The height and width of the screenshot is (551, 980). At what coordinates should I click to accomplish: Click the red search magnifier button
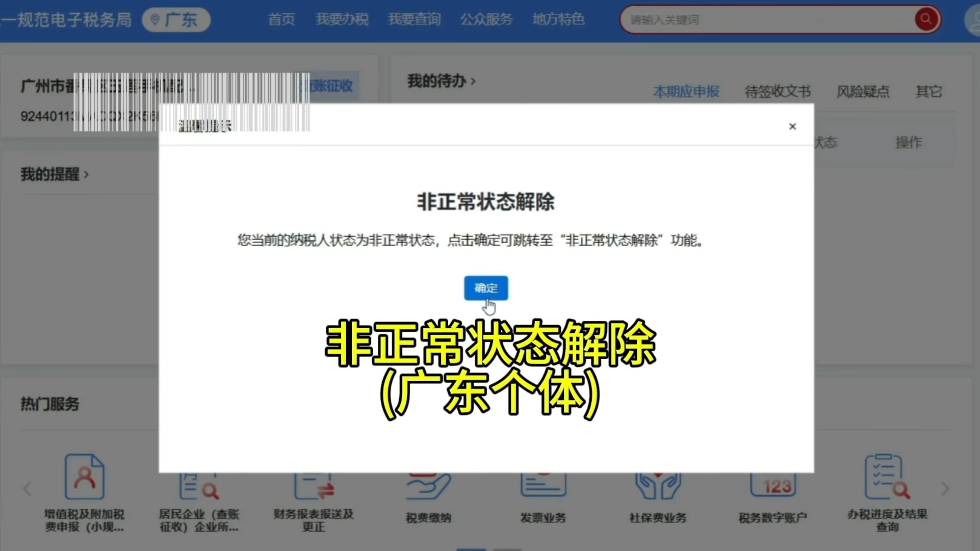[926, 19]
